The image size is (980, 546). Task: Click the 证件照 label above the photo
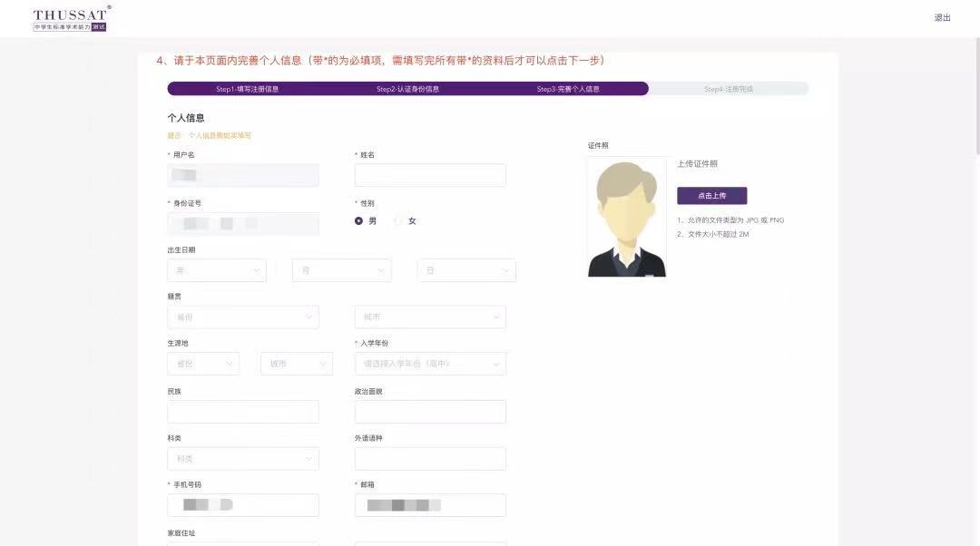point(597,145)
